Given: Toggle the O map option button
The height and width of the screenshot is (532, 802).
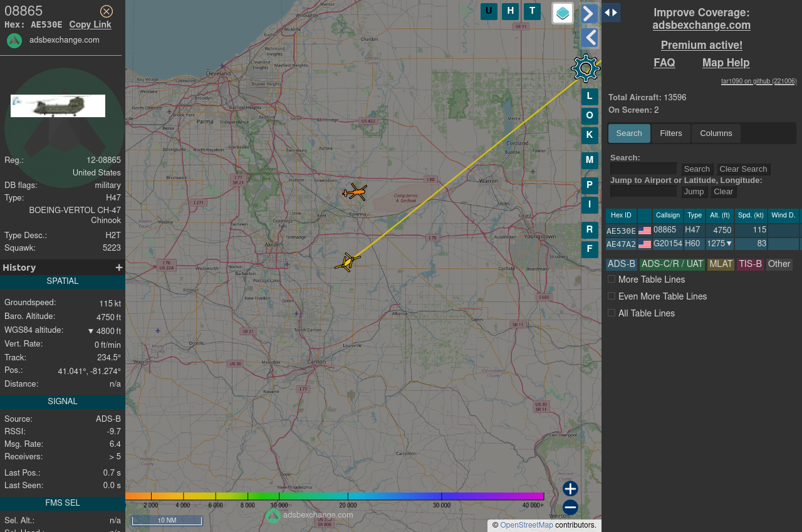Looking at the screenshot, I should 590,116.
